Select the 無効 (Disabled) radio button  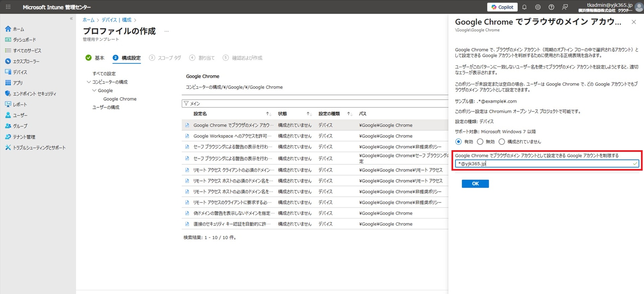click(x=480, y=142)
